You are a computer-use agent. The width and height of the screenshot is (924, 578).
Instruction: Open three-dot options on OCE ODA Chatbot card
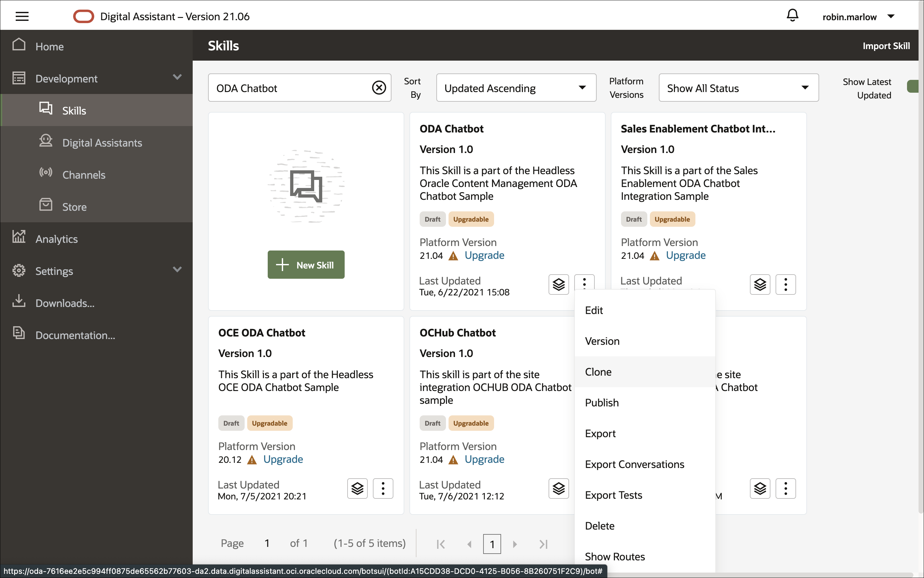[x=382, y=488]
